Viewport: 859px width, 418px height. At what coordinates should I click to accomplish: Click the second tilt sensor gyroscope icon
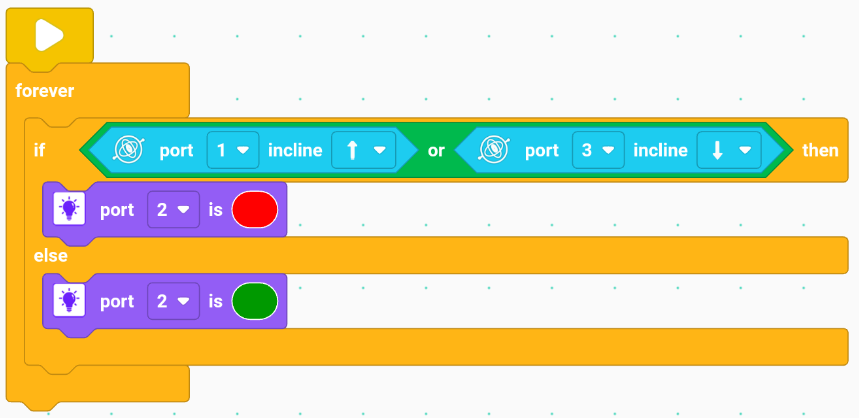point(495,150)
